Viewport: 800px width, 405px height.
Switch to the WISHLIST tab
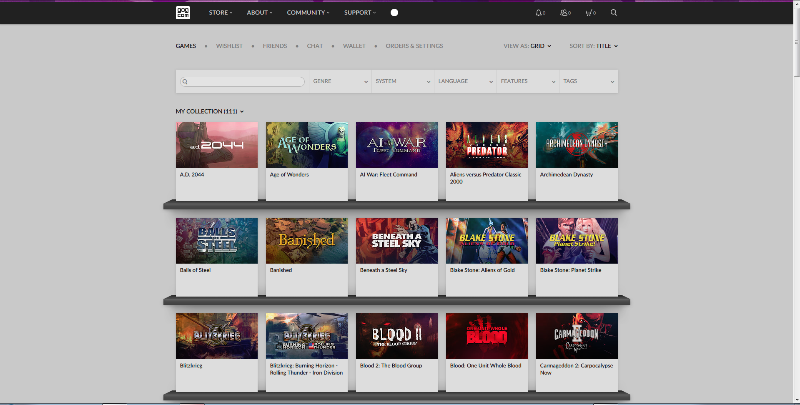pyautogui.click(x=229, y=46)
